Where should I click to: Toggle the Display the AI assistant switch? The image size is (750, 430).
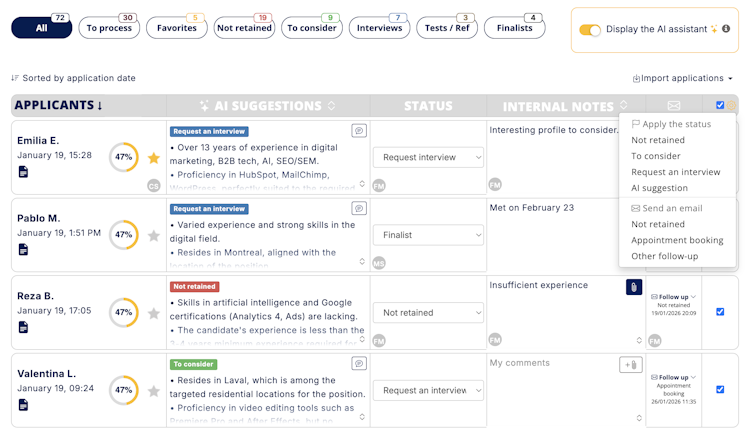tap(590, 30)
